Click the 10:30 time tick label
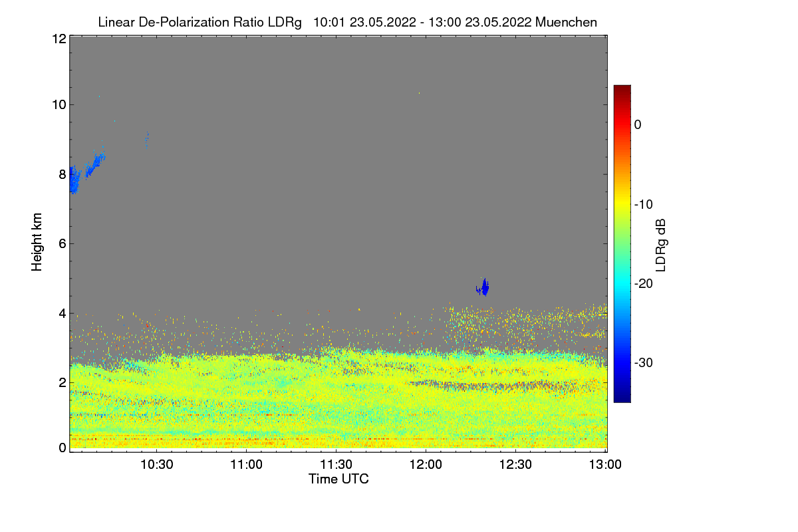The height and width of the screenshot is (532, 798). 157,464
